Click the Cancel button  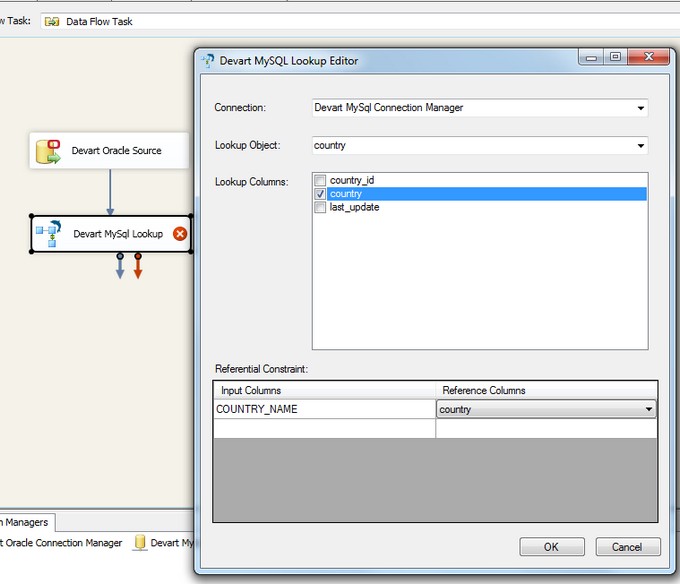tap(628, 547)
